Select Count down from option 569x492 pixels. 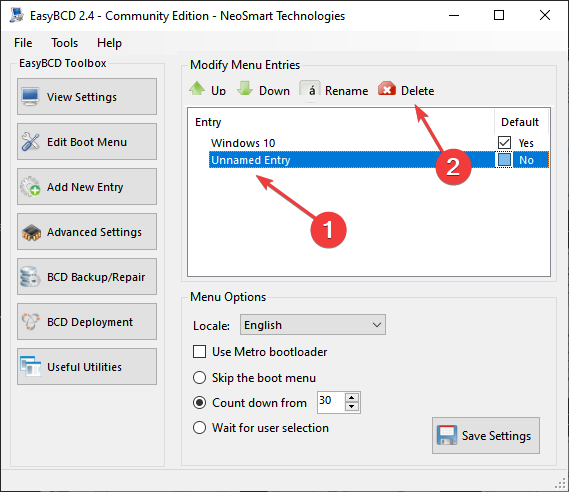point(199,403)
